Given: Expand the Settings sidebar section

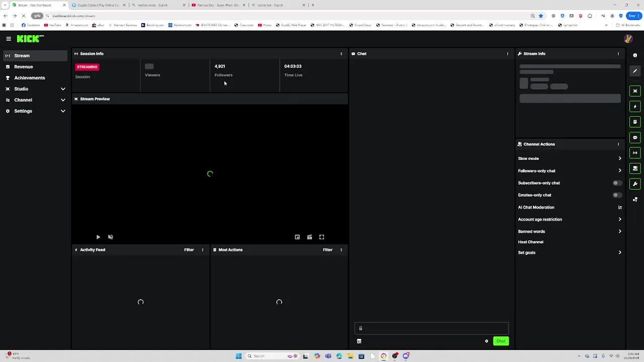Looking at the screenshot, I should 63,111.
